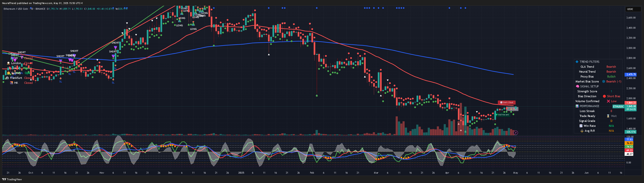Click the TREND FILTERS table header
Viewport: 644px width, 183px height.
(x=590, y=62)
